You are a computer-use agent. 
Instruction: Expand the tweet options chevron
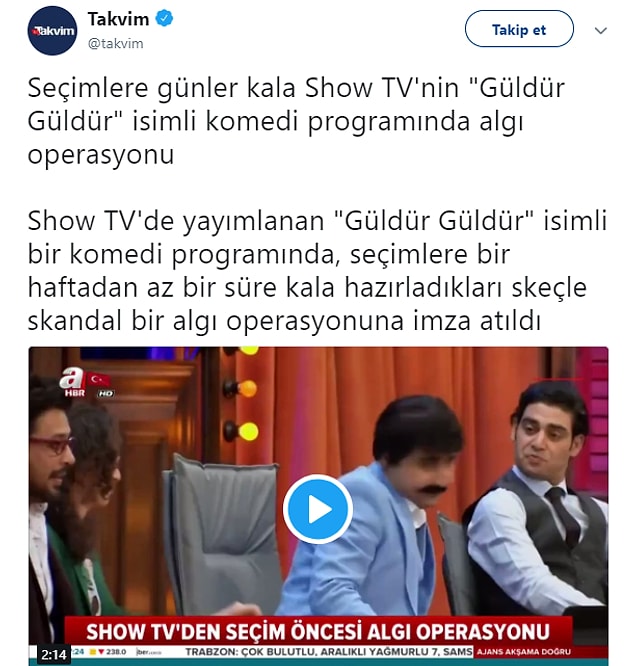(600, 31)
